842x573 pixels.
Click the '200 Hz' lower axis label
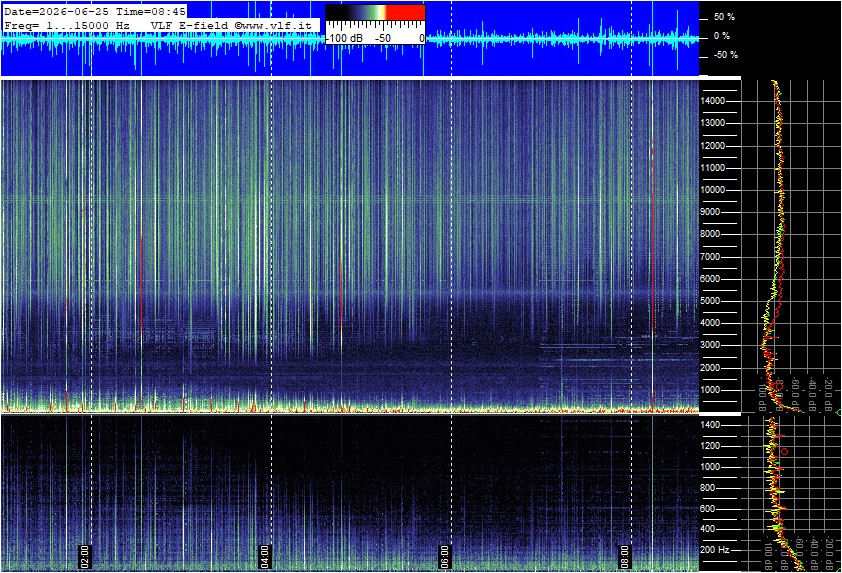(715, 550)
